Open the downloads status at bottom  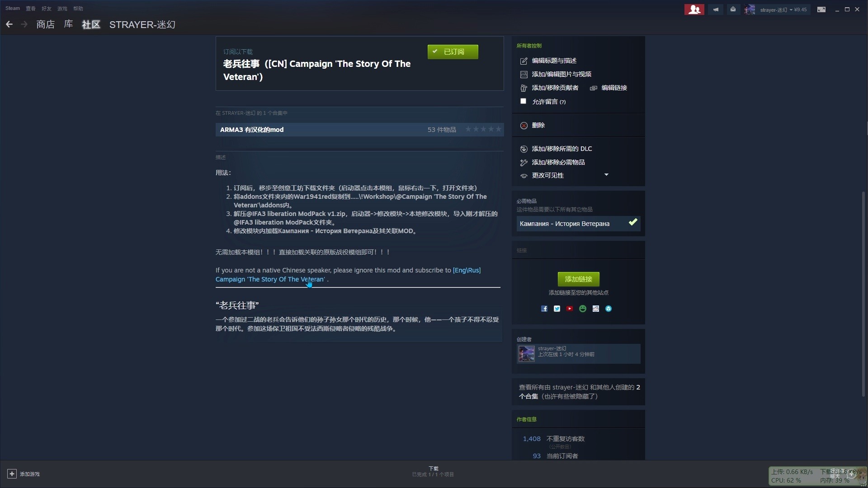(x=433, y=471)
